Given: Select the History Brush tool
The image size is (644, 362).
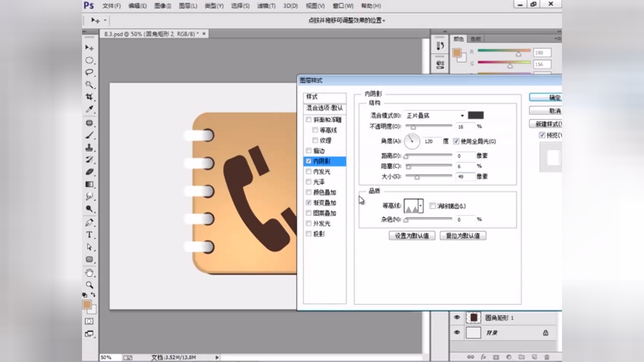Looking at the screenshot, I should [x=90, y=160].
